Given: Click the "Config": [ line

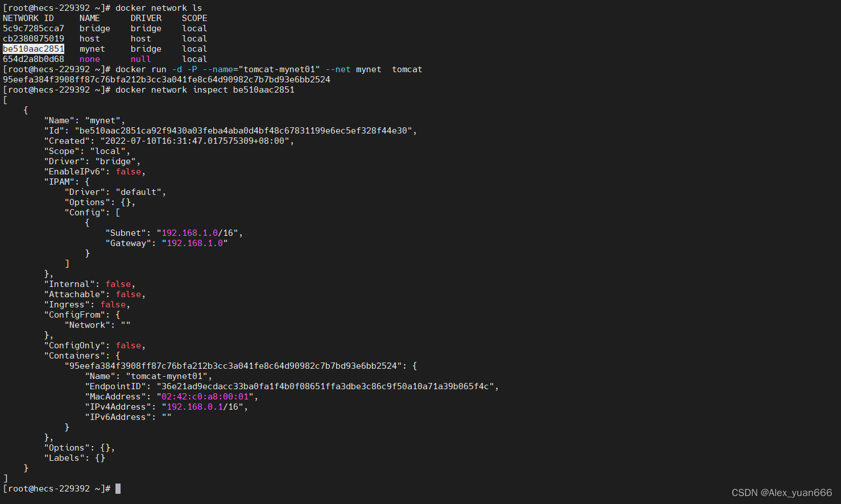Looking at the screenshot, I should (x=92, y=213).
